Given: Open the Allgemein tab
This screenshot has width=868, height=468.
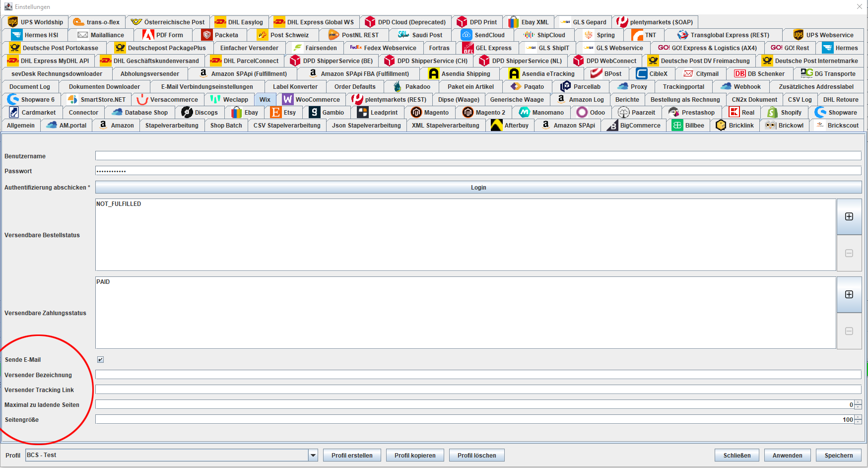Looking at the screenshot, I should pyautogui.click(x=21, y=125).
